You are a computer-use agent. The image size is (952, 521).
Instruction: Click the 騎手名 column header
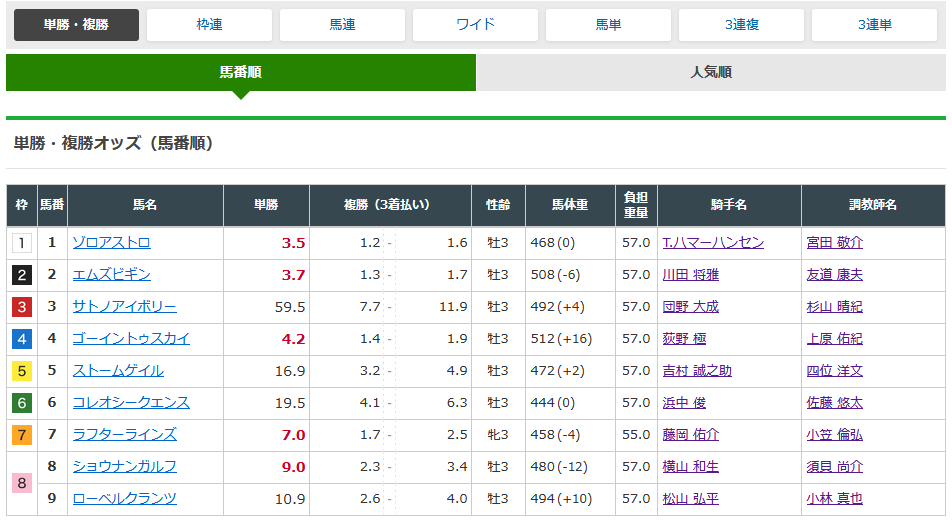pos(729,205)
